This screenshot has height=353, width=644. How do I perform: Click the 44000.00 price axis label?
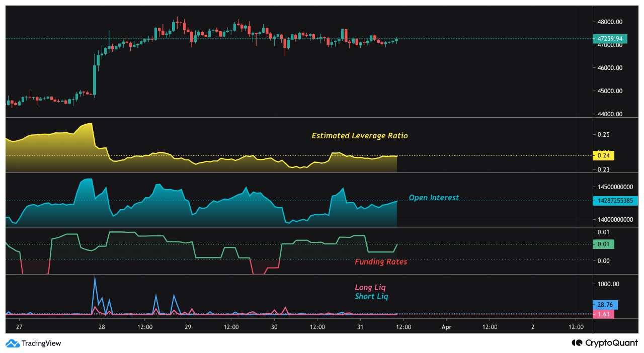(x=610, y=114)
